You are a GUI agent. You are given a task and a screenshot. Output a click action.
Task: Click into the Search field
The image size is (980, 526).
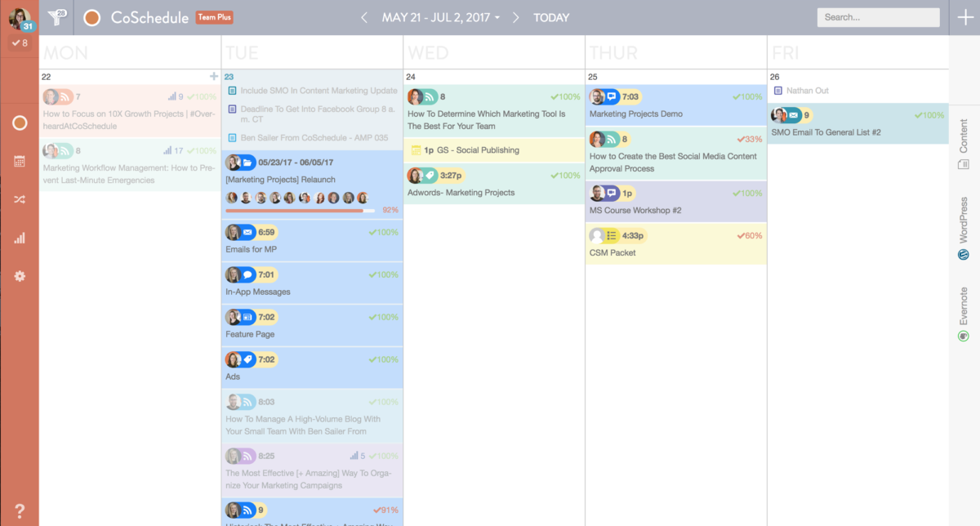point(878,17)
